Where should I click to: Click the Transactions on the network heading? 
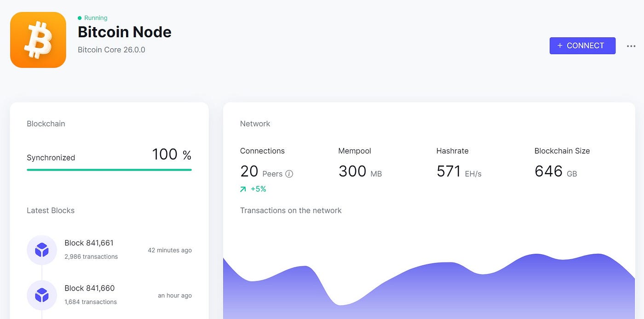291,211
